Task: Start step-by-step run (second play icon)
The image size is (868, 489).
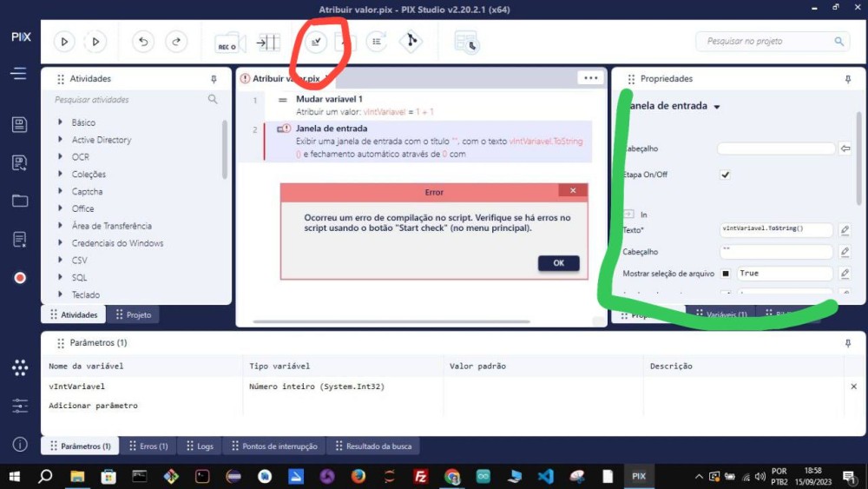Action: tap(95, 42)
